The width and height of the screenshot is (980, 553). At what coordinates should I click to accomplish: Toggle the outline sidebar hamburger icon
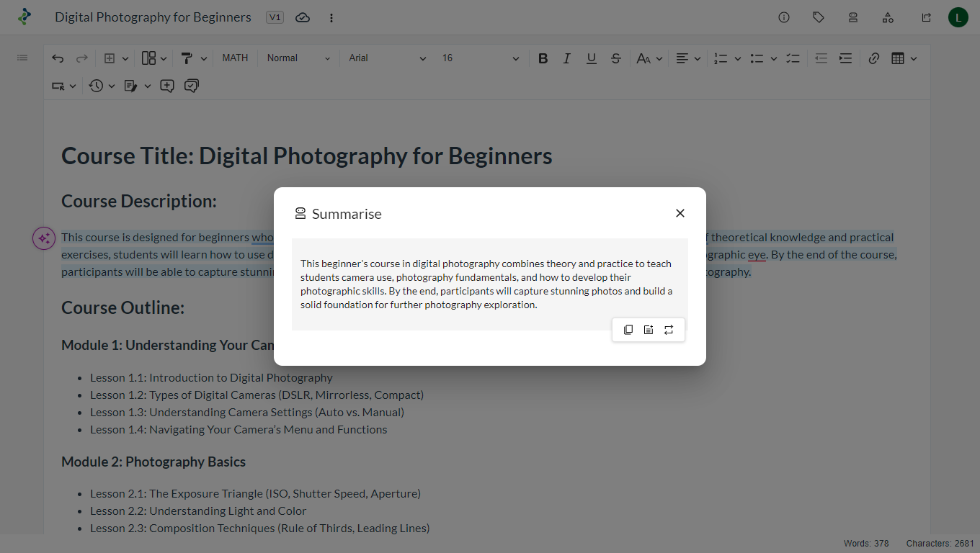[x=22, y=58]
